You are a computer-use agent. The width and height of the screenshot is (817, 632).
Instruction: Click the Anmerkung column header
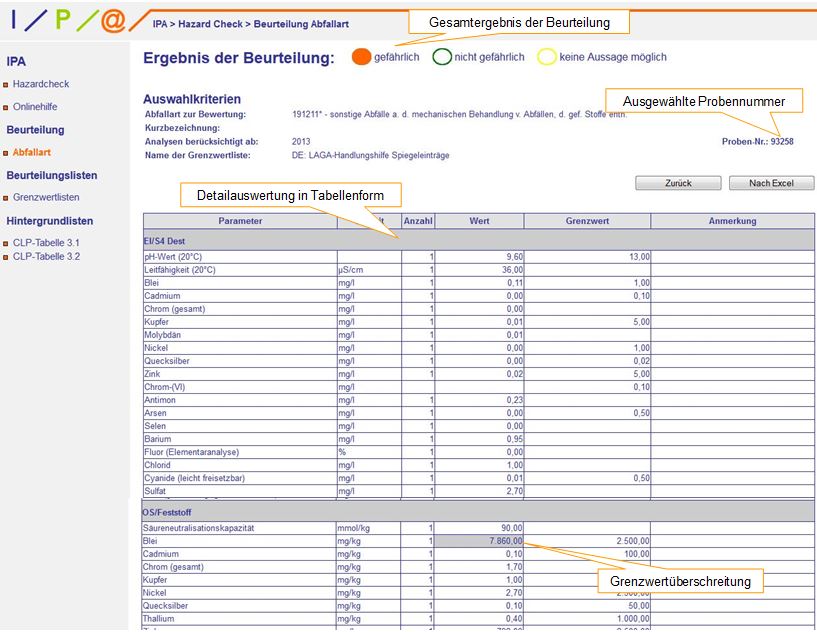732,221
